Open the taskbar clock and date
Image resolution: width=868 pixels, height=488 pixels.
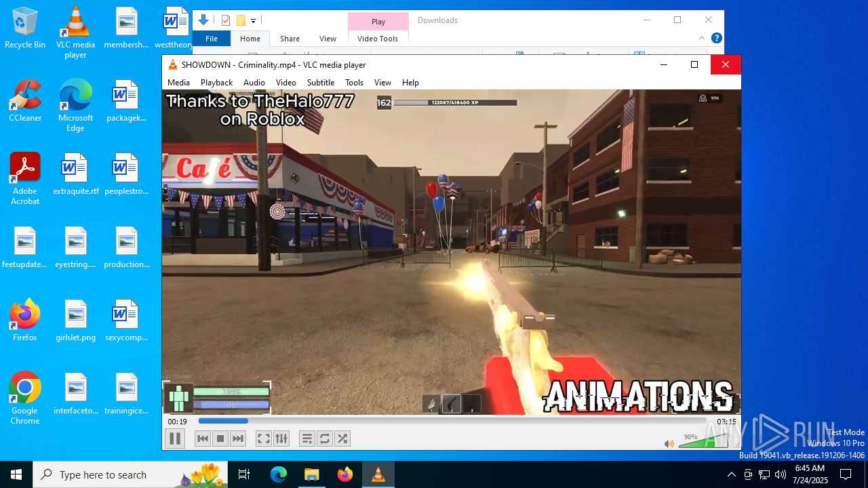810,474
